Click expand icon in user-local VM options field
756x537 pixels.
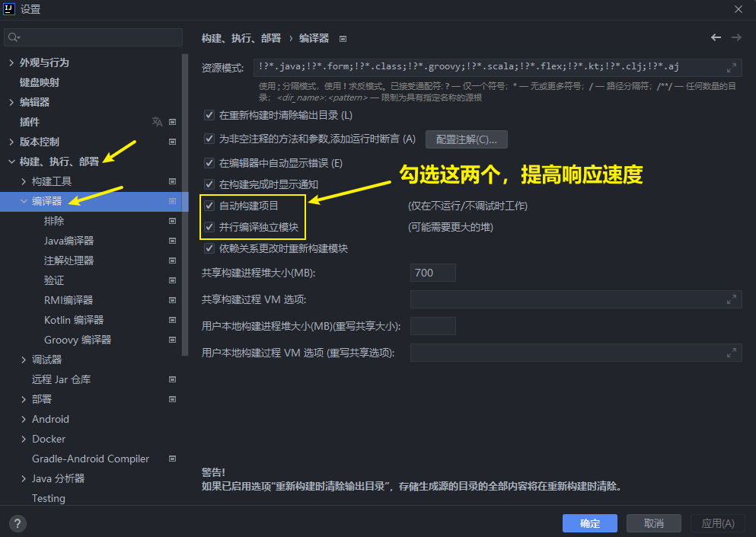[x=732, y=353]
